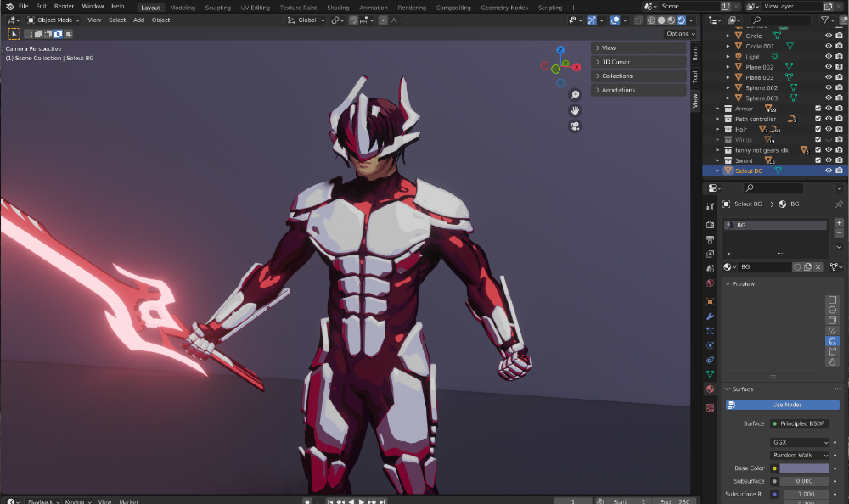The image size is (849, 504).
Task: Select Shader Ball preview icon
Action: pos(832,341)
